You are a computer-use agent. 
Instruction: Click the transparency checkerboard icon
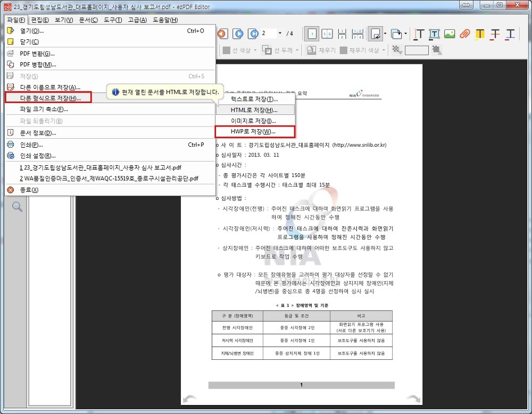397,50
